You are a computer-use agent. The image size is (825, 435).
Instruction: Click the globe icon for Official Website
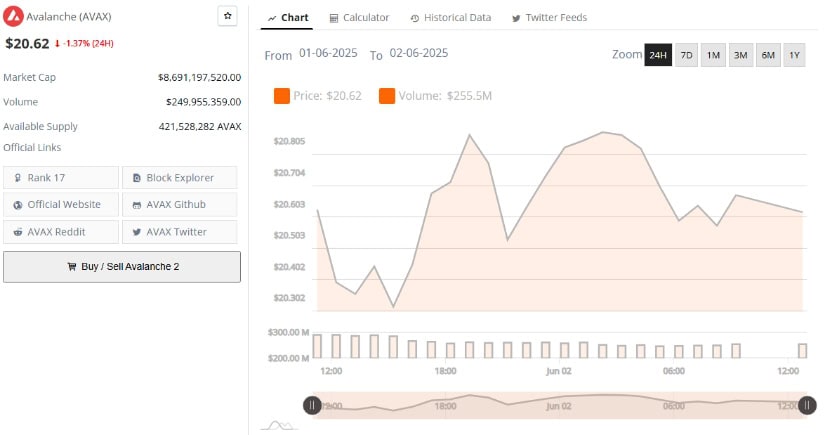[18, 205]
